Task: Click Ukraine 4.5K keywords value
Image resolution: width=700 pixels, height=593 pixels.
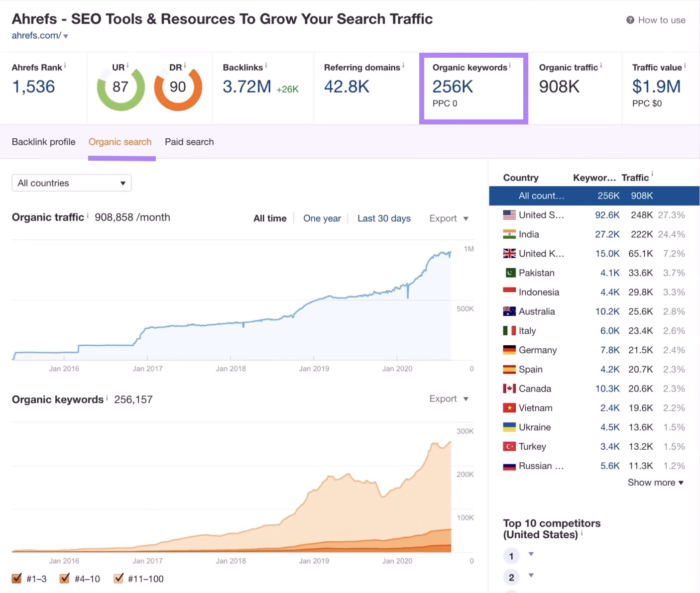Action: [x=610, y=427]
